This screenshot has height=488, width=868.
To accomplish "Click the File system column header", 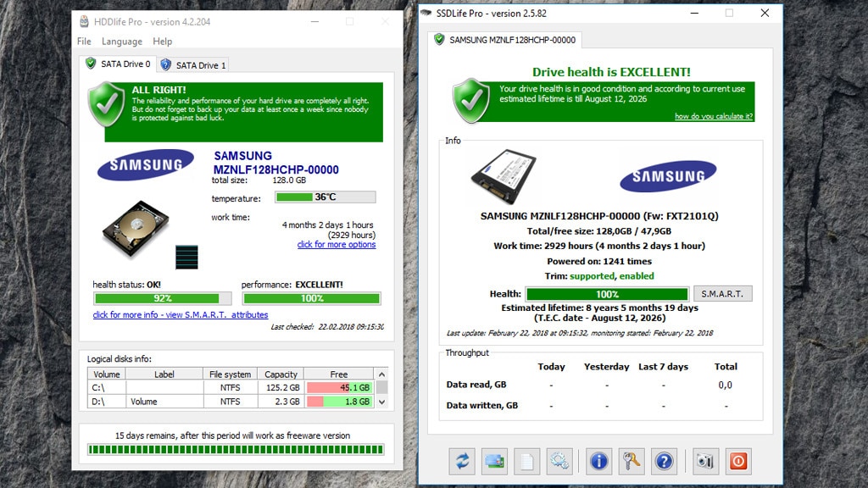I will (231, 374).
